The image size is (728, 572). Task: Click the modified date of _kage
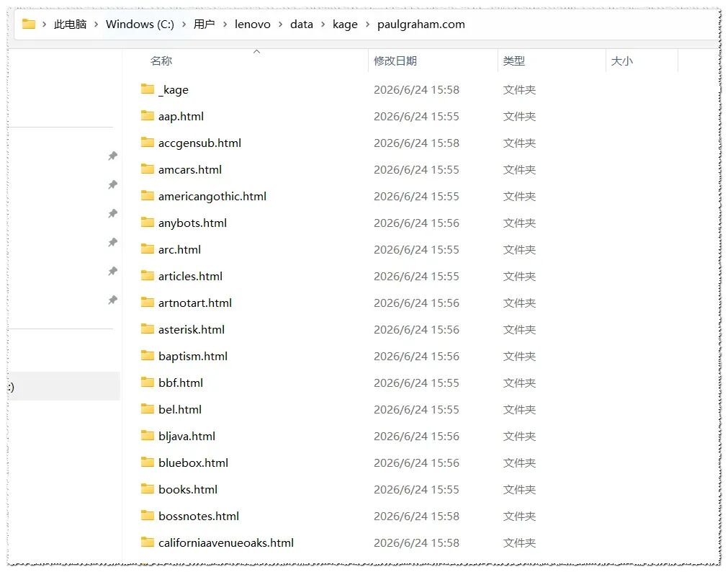pos(416,89)
